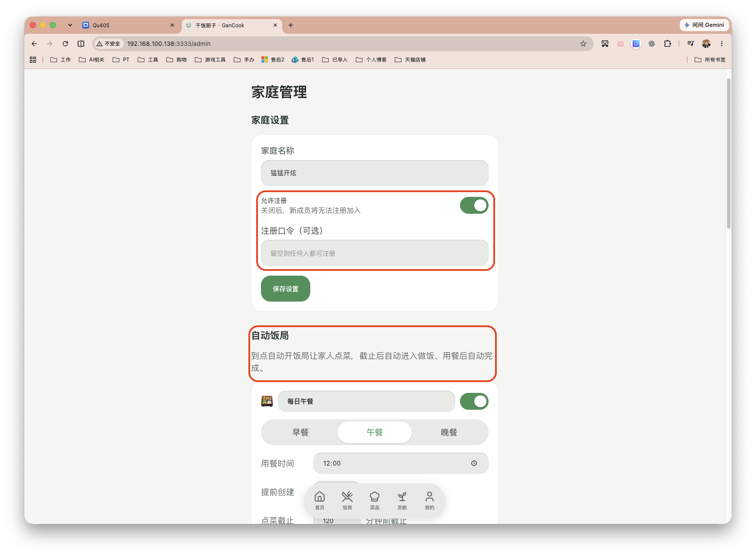
Task: Open Chrome three-dot menu
Action: pos(722,44)
